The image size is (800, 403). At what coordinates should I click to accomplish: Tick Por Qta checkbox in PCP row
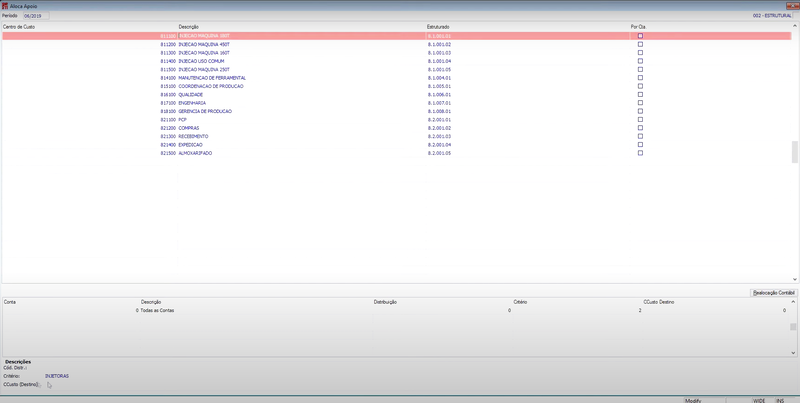tap(640, 119)
